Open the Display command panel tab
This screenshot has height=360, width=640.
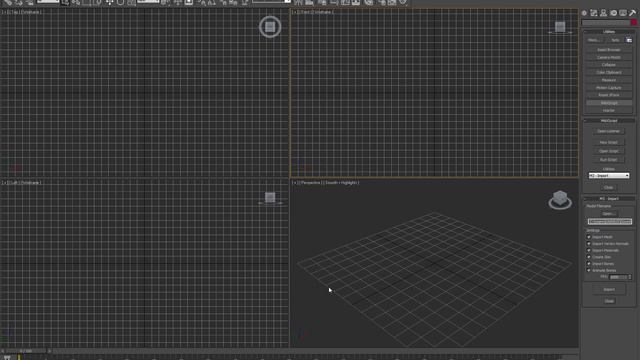point(623,13)
